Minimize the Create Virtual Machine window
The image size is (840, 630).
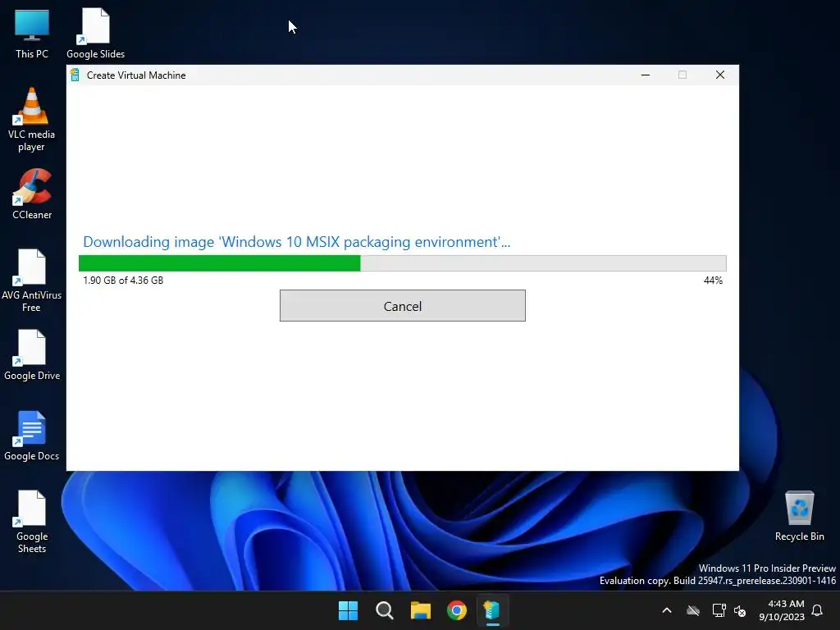646,75
